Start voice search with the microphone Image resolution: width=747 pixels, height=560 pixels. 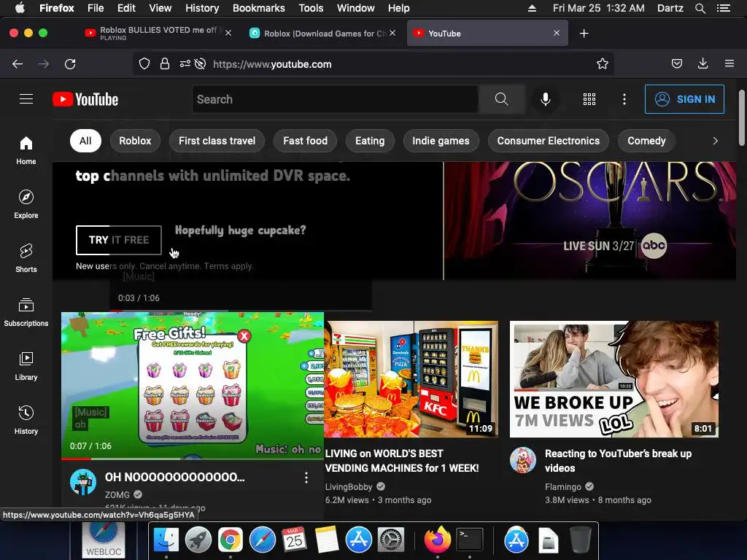pos(546,99)
